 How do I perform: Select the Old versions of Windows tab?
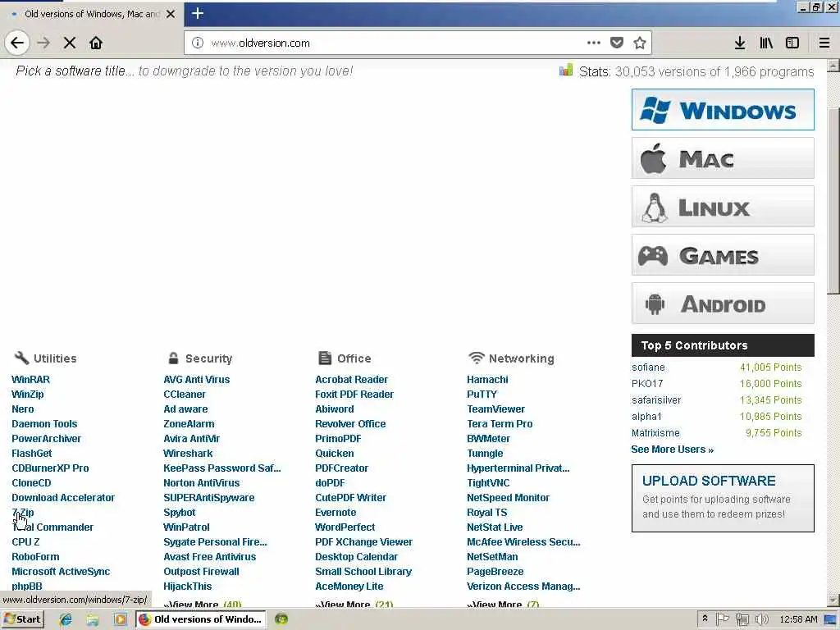tap(91, 14)
